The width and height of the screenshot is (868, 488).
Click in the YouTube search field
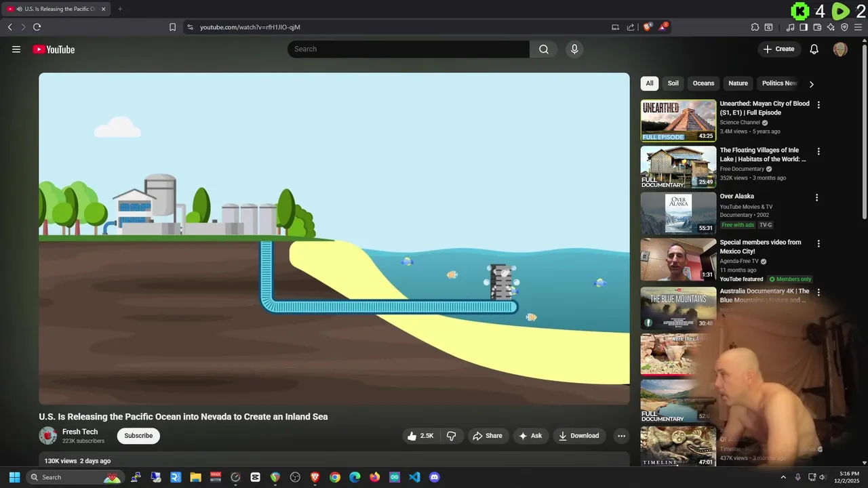point(408,49)
